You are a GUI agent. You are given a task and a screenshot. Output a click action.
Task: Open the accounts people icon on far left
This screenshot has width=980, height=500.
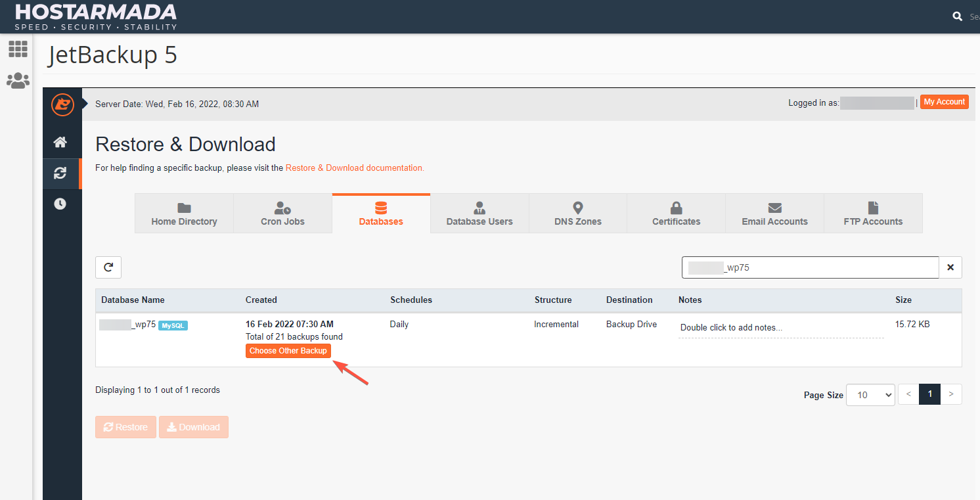click(18, 80)
